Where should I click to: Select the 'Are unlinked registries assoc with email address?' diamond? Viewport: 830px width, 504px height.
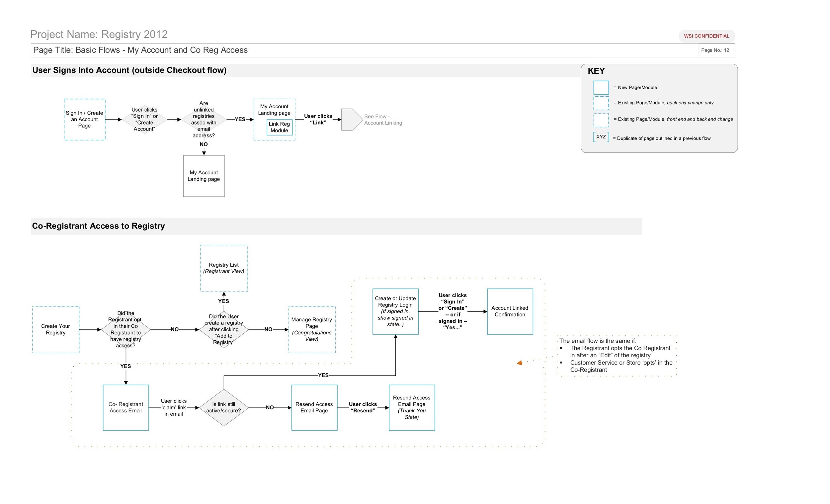point(204,119)
